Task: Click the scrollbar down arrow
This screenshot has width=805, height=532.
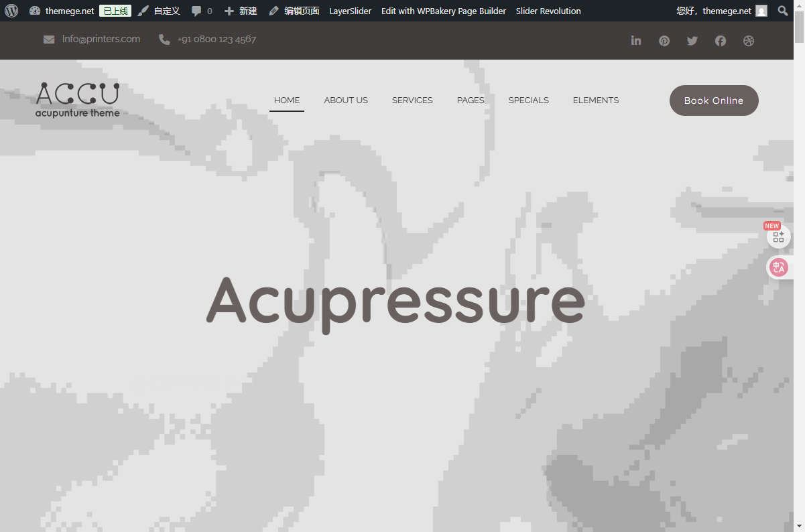Action: pos(799,526)
